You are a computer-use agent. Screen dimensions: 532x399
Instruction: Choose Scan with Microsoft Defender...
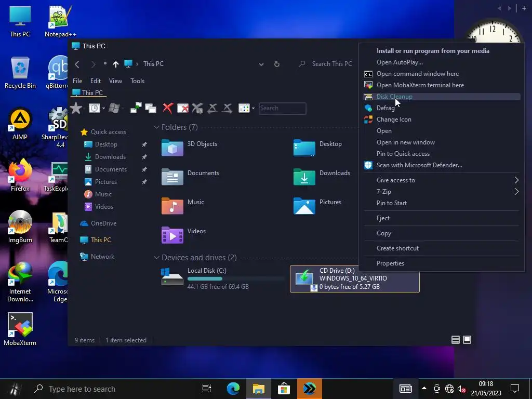coord(442,165)
